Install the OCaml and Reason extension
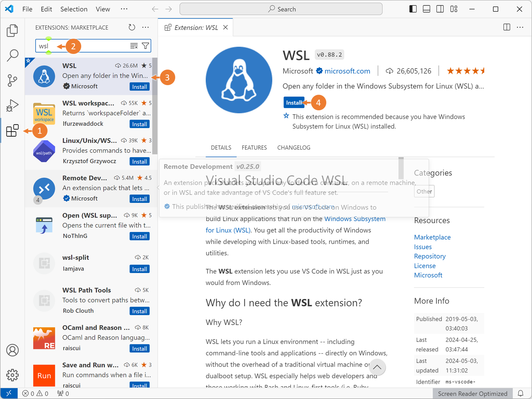The image size is (532, 399). (140, 349)
